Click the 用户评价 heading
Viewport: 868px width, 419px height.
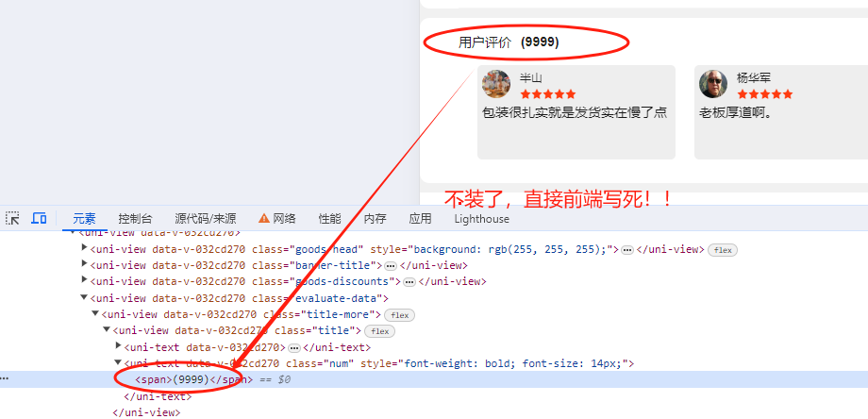point(485,42)
